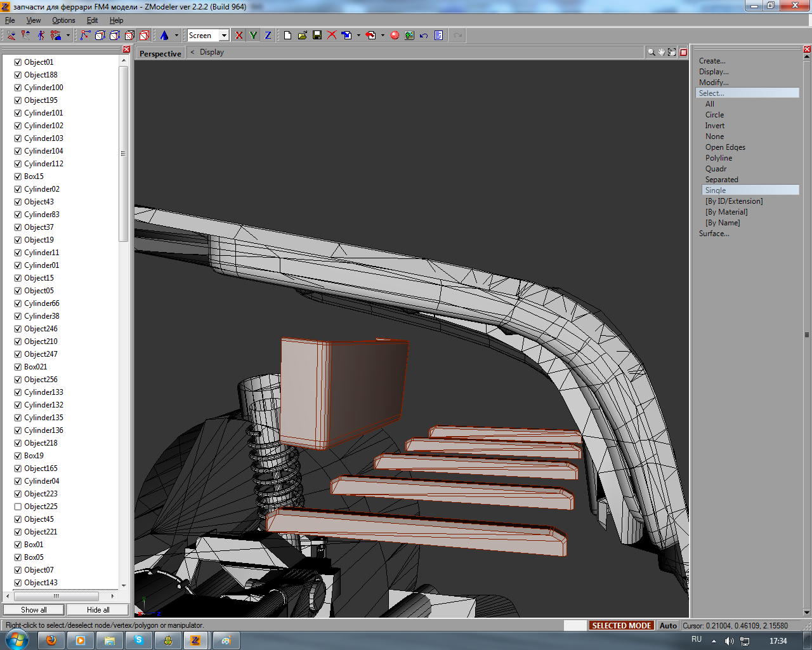The image size is (812, 650).
Task: Expand the Surface... command group
Action: [714, 234]
